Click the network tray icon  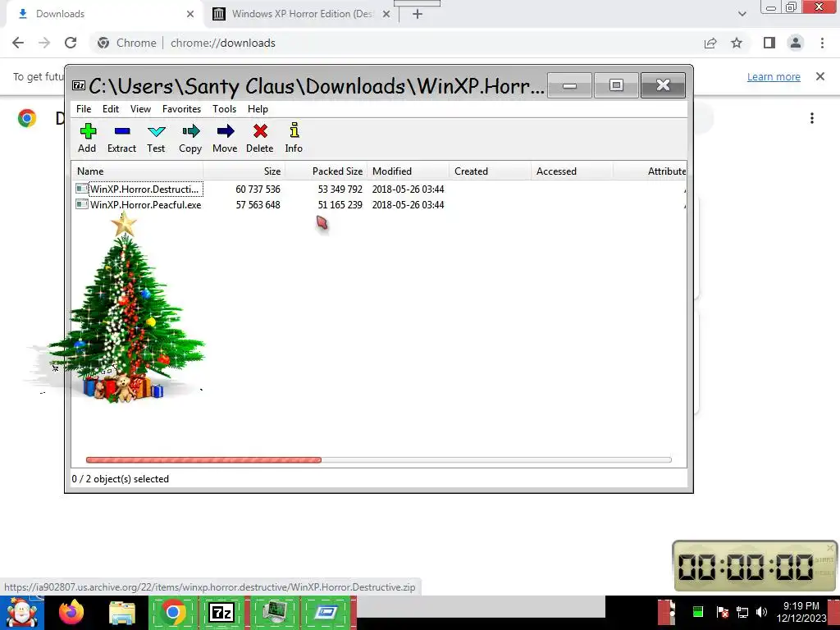742,612
